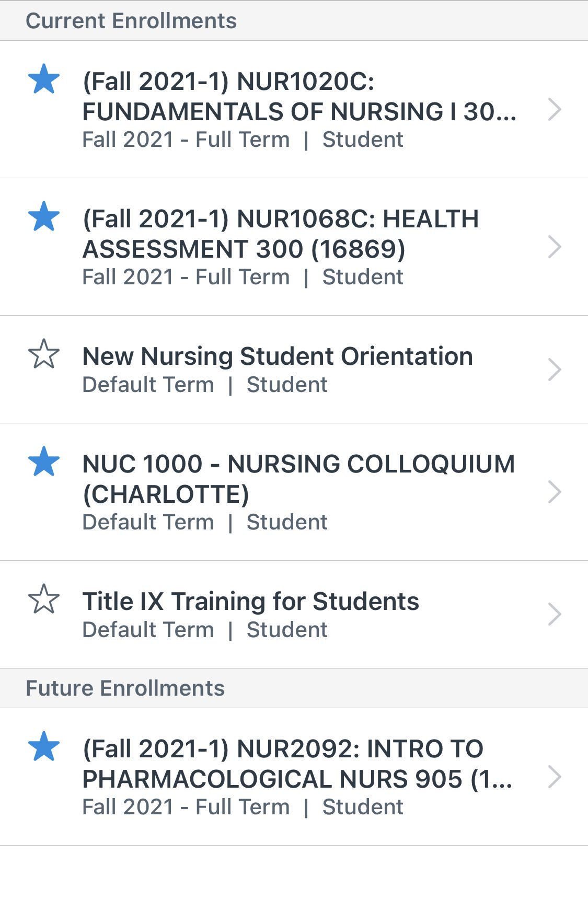The image size is (588, 911).
Task: Remove NUC 1000 Nursing Colloquium star favorite
Action: pyautogui.click(x=44, y=462)
